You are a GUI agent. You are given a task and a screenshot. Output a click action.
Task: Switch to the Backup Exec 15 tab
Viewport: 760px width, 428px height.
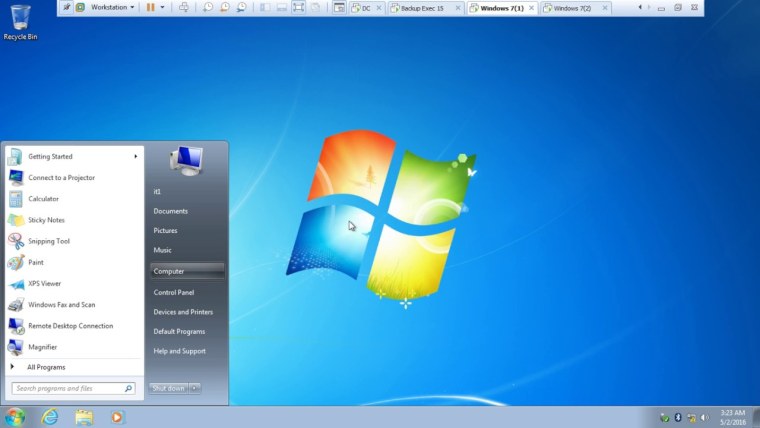421,8
